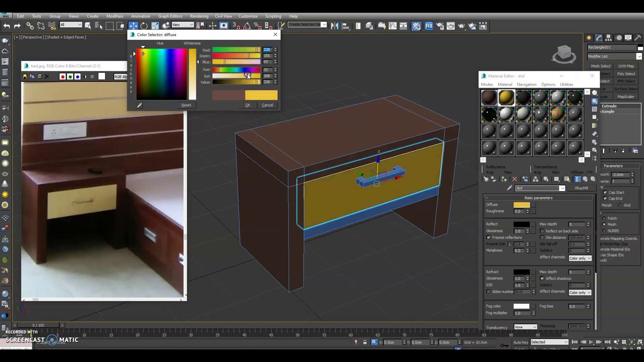644x362 pixels.
Task: Click the Auto Key button
Action: [x=521, y=342]
